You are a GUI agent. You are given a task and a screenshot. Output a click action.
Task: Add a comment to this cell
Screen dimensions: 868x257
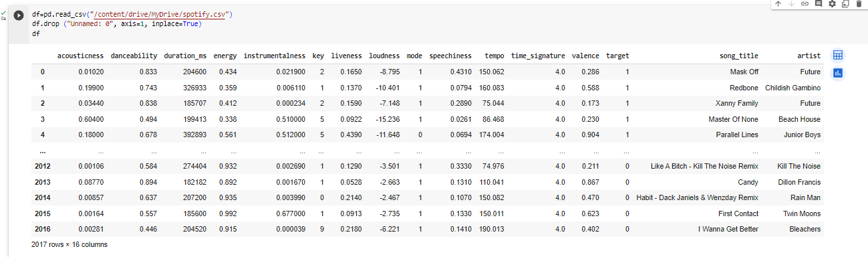(819, 4)
